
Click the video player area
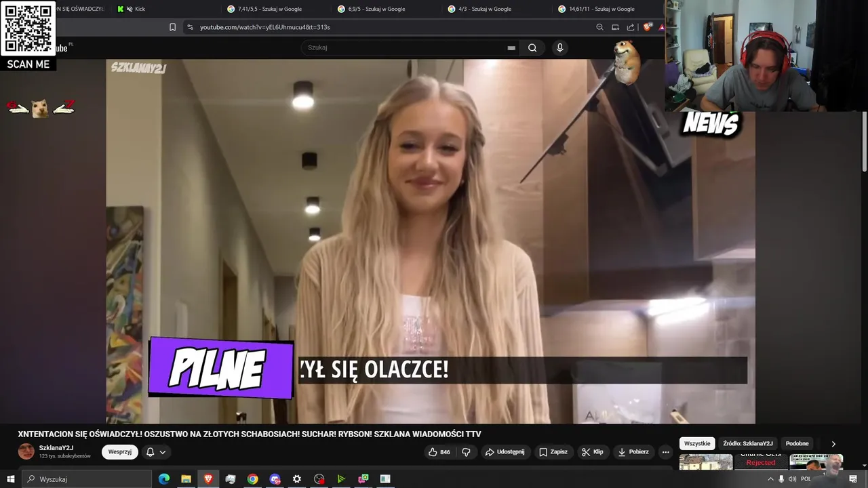pyautogui.click(x=430, y=241)
